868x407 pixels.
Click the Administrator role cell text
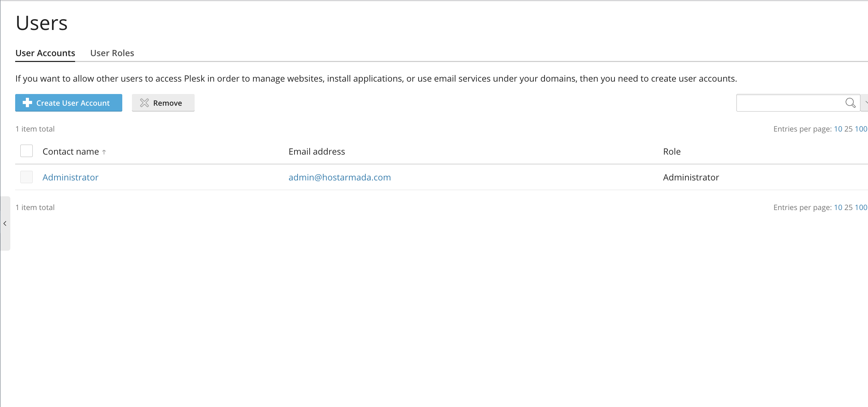(x=691, y=177)
